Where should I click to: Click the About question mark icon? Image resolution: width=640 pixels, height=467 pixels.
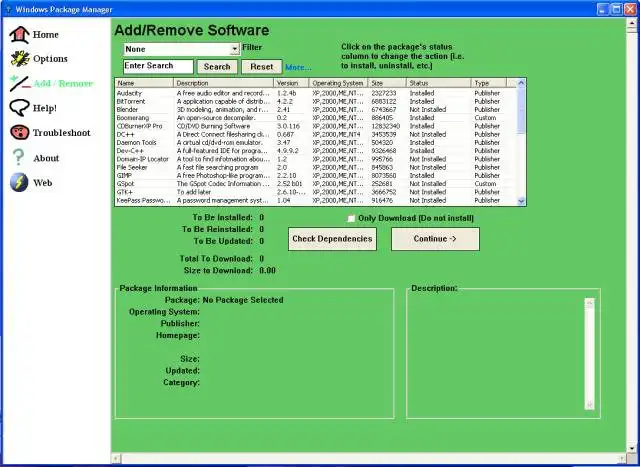pos(18,157)
